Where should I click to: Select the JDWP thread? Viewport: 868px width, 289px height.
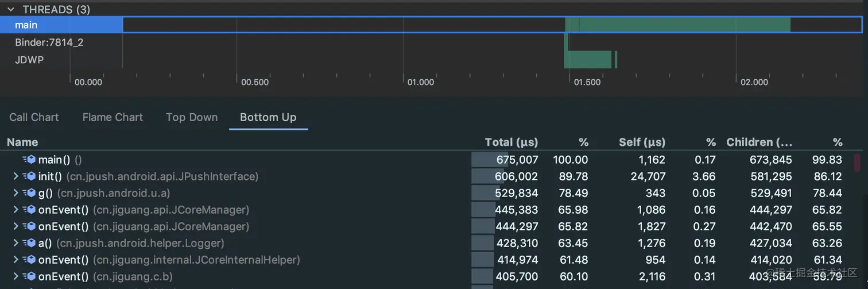(x=29, y=60)
